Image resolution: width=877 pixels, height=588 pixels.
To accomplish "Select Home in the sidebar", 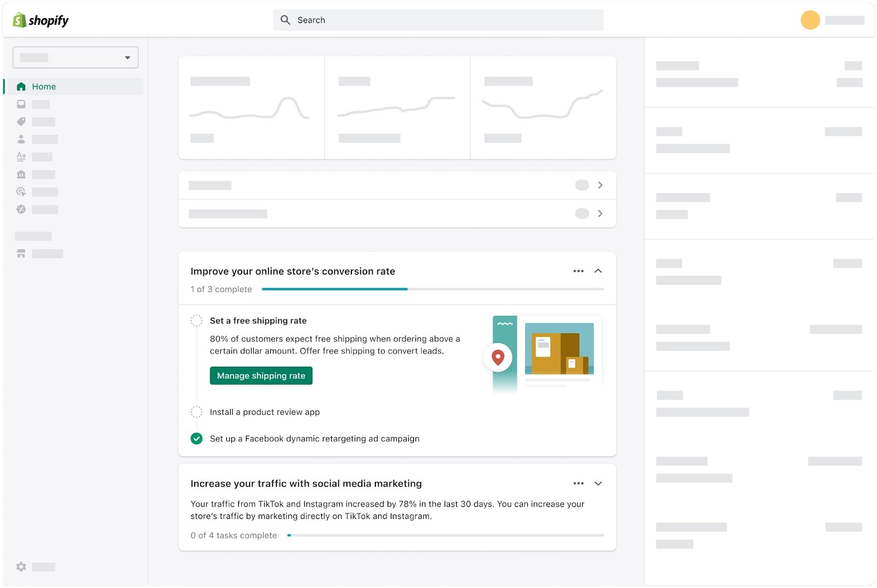I will pyautogui.click(x=44, y=87).
